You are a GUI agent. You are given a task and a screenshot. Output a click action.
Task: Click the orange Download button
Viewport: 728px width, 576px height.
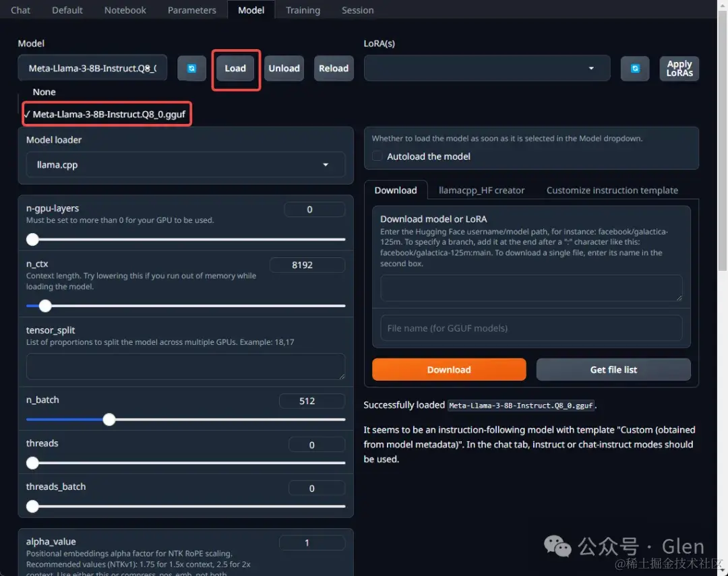pos(449,369)
